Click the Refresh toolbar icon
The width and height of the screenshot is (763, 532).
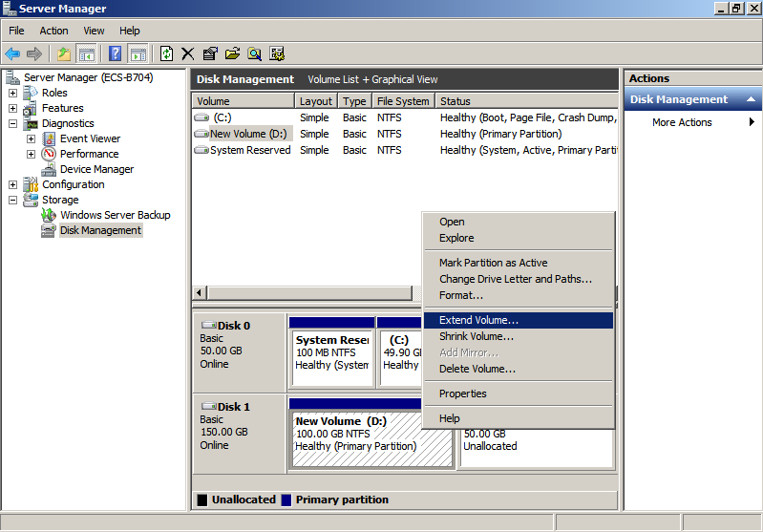(x=166, y=53)
